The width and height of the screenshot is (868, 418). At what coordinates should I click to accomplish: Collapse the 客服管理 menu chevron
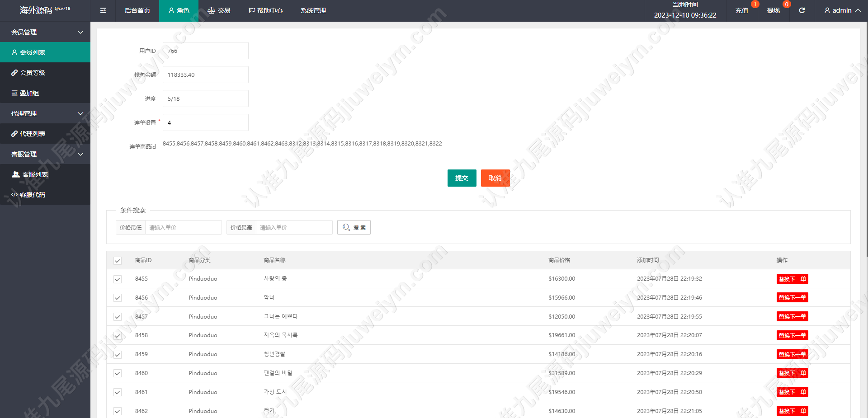80,154
